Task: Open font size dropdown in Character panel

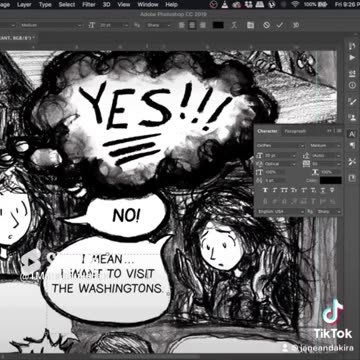Action: (280, 156)
